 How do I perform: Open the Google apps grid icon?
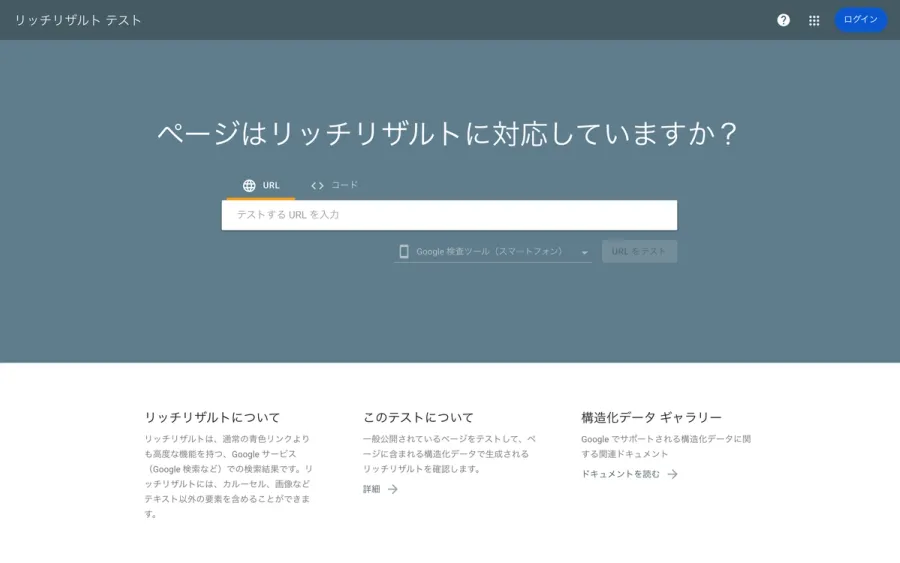tap(813, 20)
